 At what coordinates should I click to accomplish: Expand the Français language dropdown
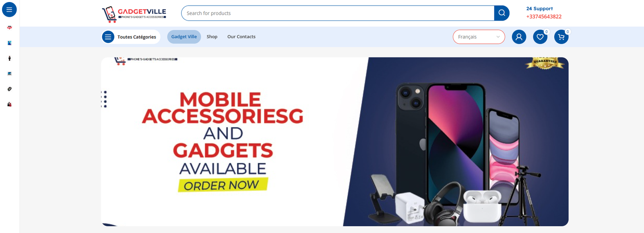tap(479, 37)
